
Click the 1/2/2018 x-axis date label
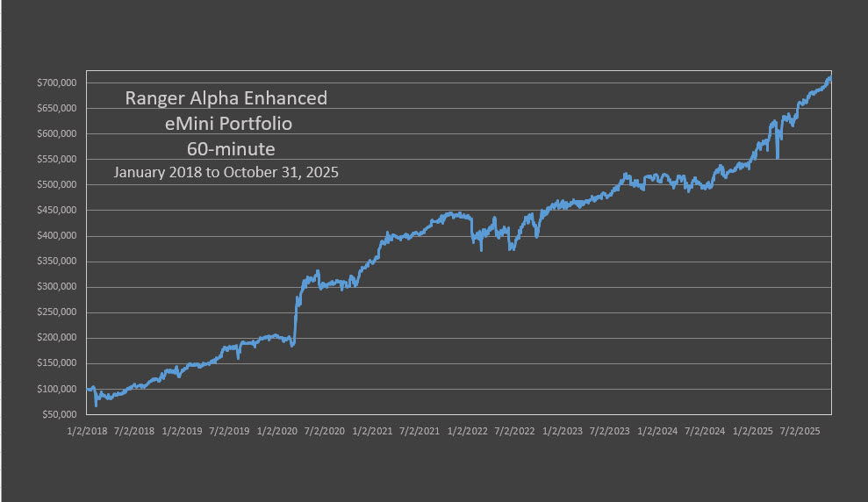click(x=87, y=431)
